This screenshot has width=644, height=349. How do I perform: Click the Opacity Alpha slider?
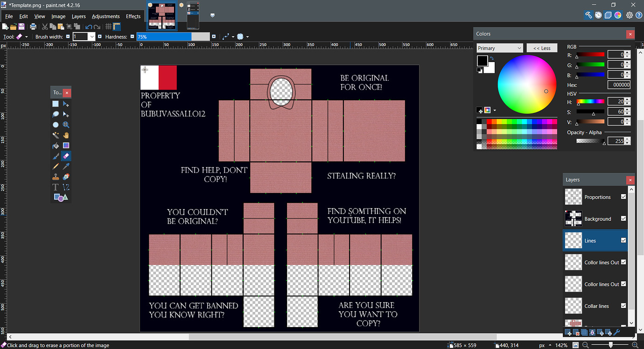590,141
